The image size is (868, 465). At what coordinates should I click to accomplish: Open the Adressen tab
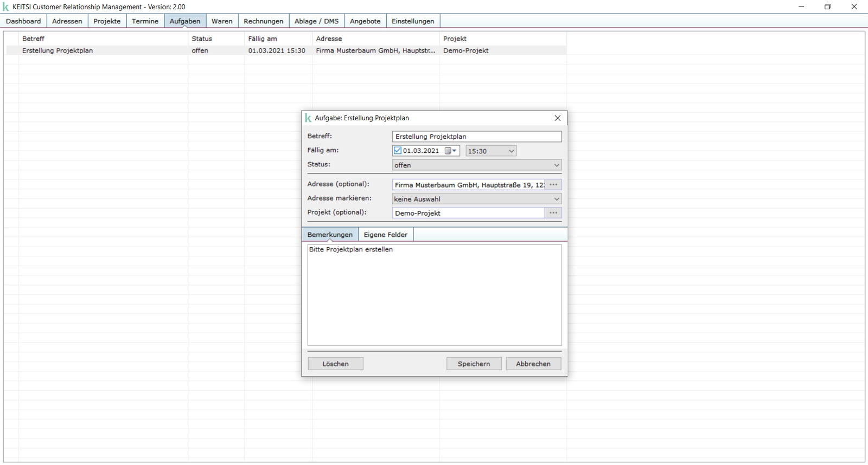[x=67, y=21]
